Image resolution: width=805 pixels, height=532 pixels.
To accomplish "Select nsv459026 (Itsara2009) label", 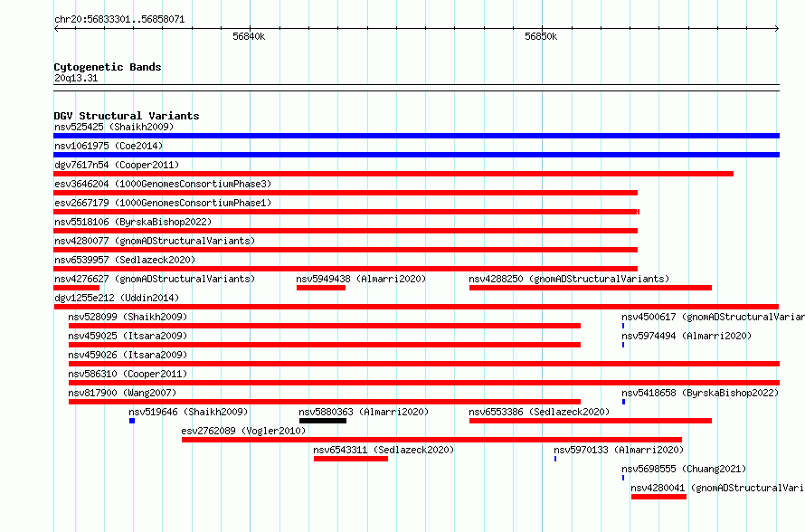I will tap(128, 355).
